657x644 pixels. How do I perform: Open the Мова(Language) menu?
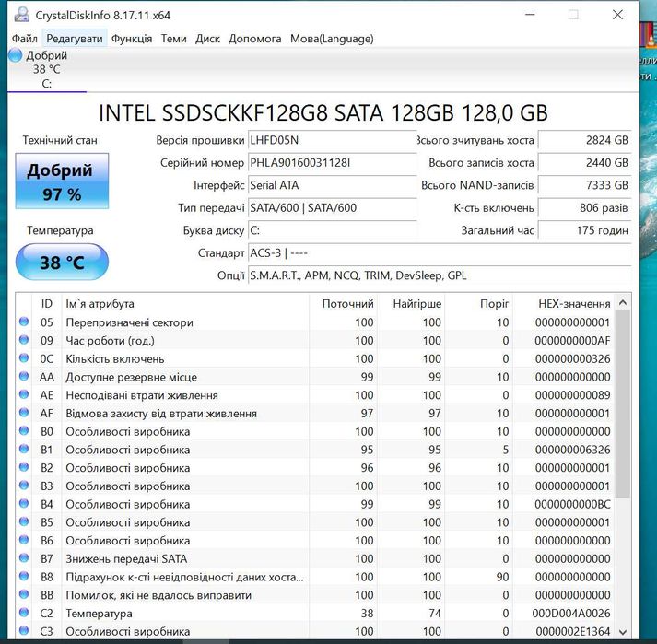tap(332, 39)
